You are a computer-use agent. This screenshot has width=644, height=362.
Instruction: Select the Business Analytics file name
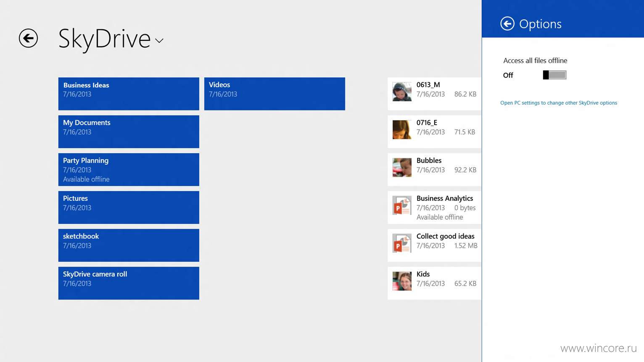[444, 198]
